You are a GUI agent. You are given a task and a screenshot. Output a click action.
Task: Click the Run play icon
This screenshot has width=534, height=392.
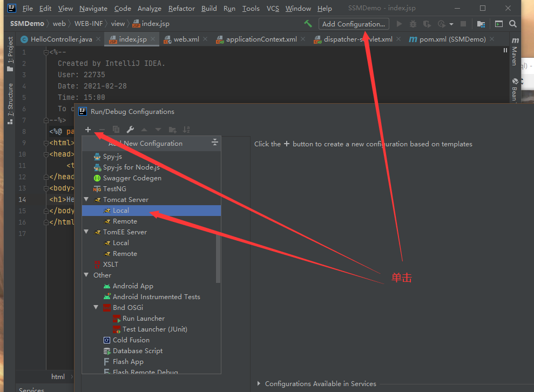[x=399, y=24]
